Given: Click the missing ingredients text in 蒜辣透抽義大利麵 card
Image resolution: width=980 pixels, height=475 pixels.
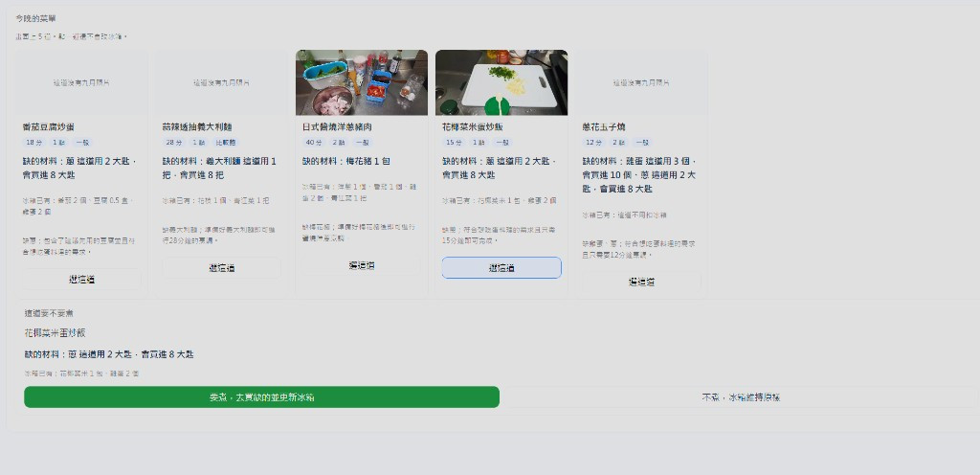Looking at the screenshot, I should 219,169.
